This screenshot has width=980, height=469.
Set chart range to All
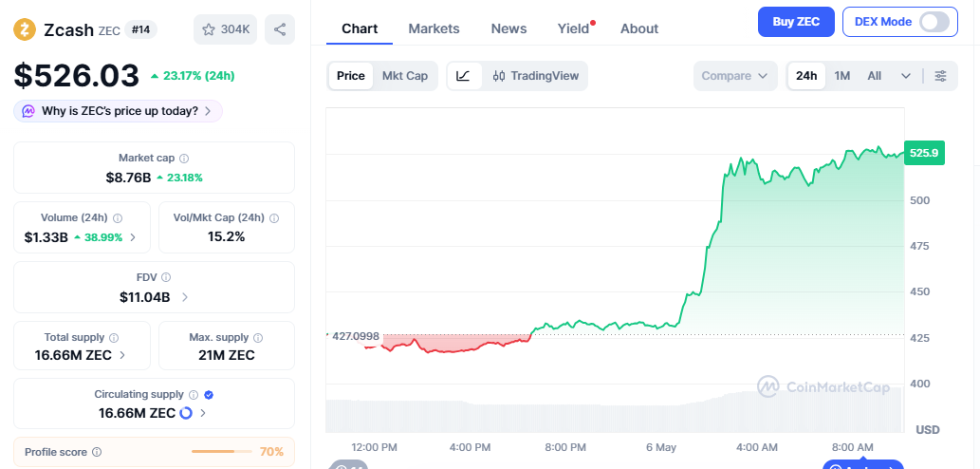coord(875,76)
